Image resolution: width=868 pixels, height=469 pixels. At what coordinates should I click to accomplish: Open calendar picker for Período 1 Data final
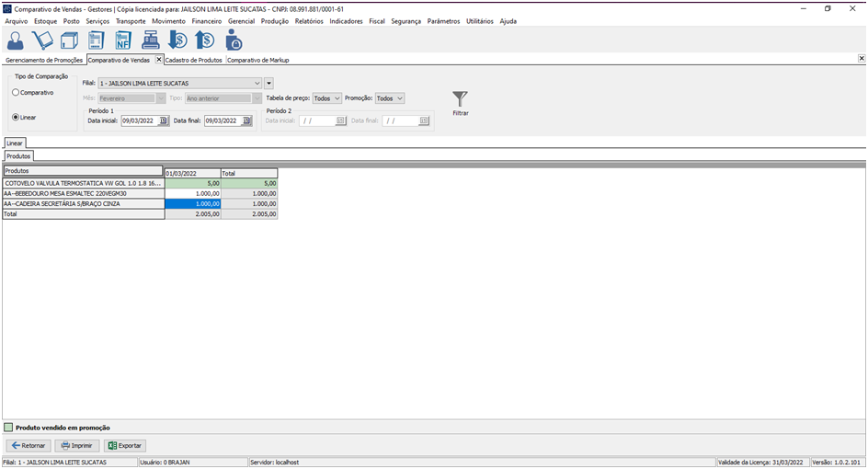(x=246, y=120)
